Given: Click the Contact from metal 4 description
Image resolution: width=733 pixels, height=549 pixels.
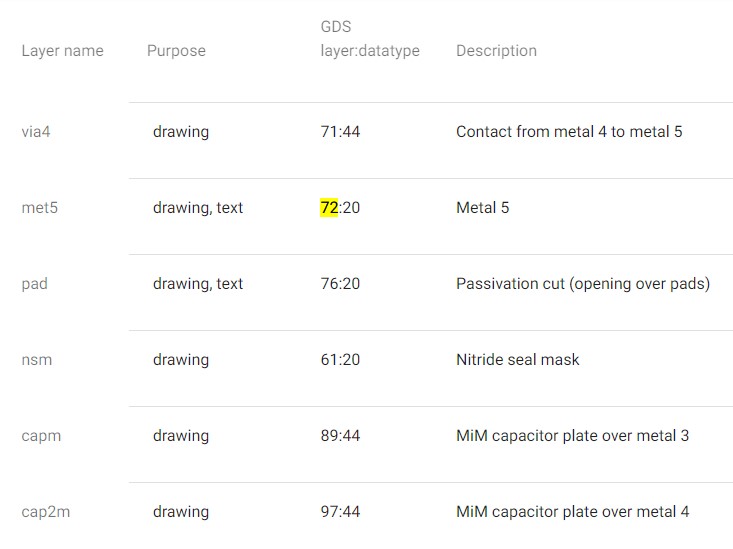Looking at the screenshot, I should point(569,132).
